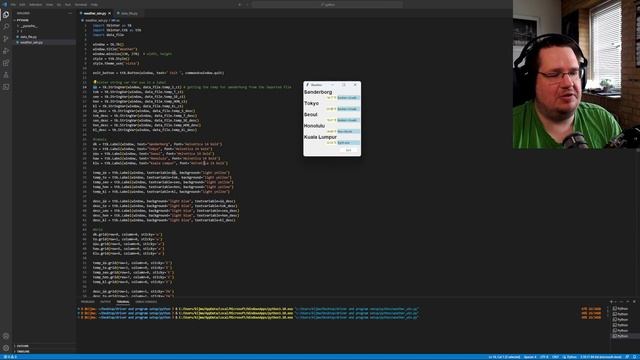Click the Honolulu label in Weather window
640x360 pixels.
click(314, 126)
